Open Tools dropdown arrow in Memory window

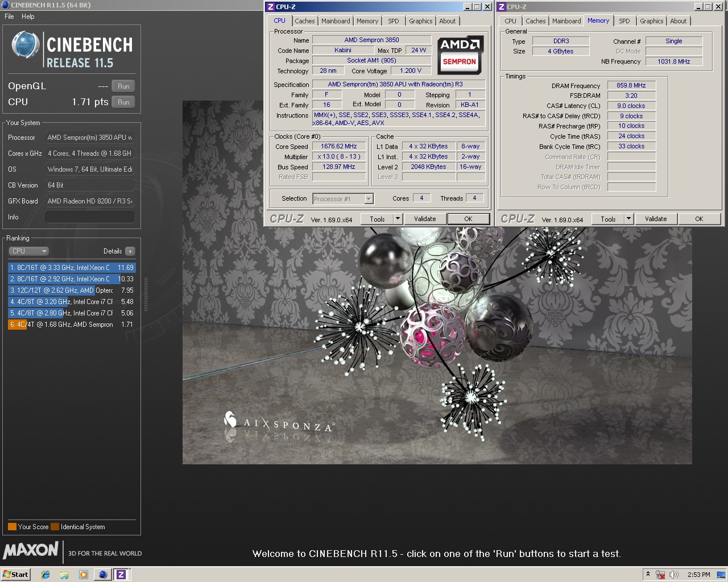click(629, 219)
